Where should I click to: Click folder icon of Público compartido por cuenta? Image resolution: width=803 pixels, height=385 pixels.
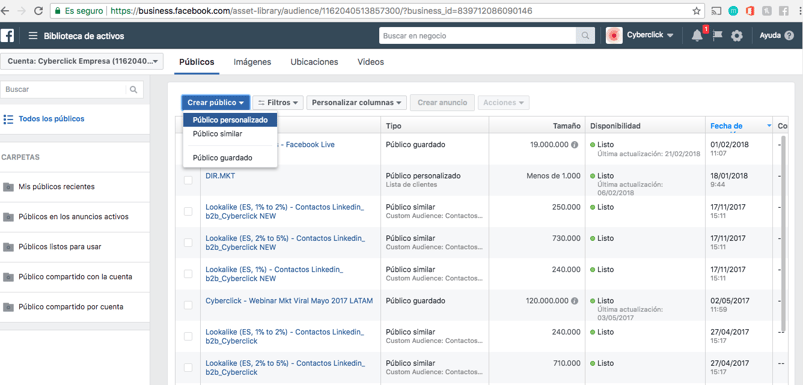8,307
